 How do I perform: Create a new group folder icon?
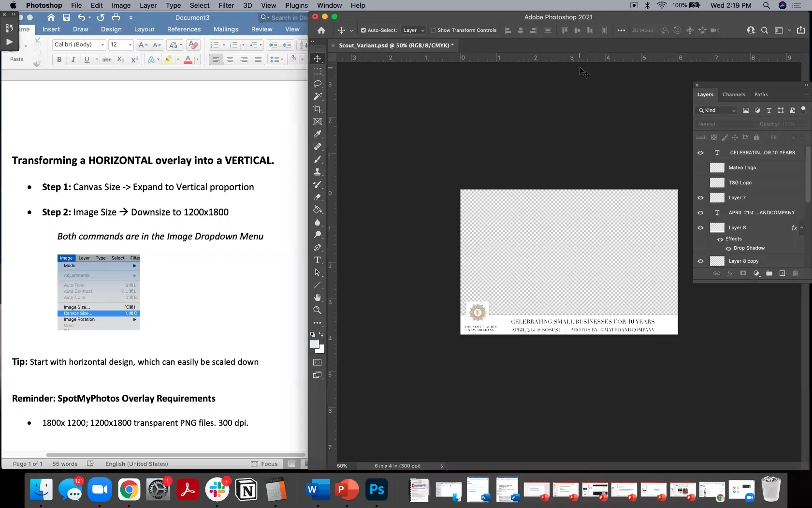click(x=769, y=273)
